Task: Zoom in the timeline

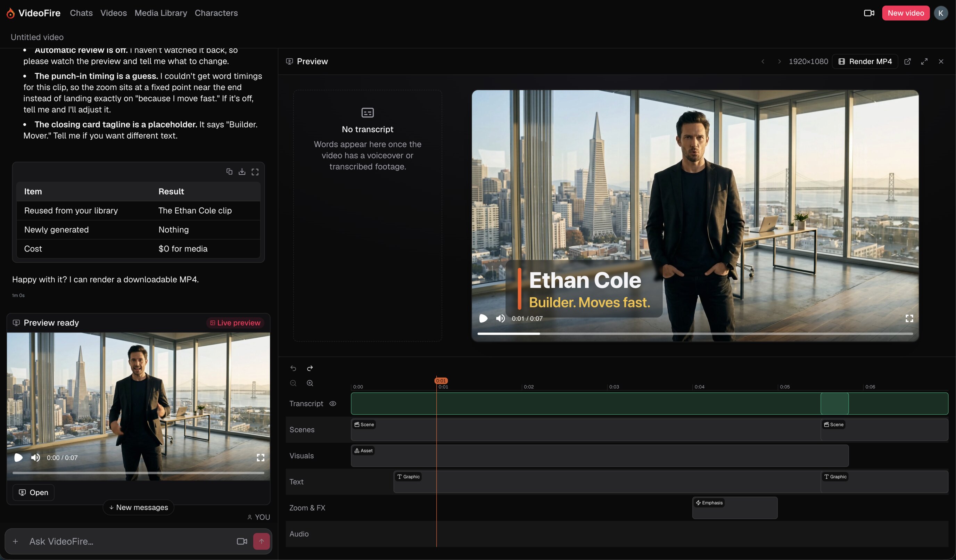Action: [x=310, y=383]
